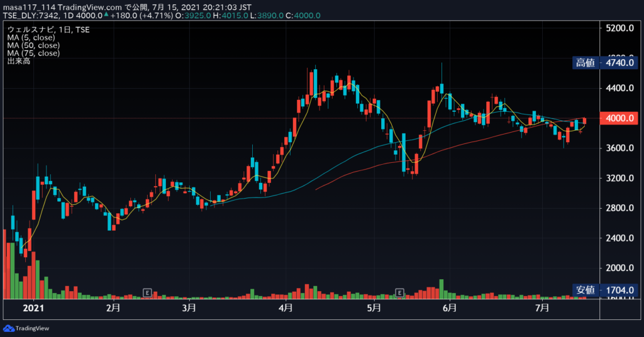
Task: Select the MA (50, close) indicator label
Action: coord(33,45)
